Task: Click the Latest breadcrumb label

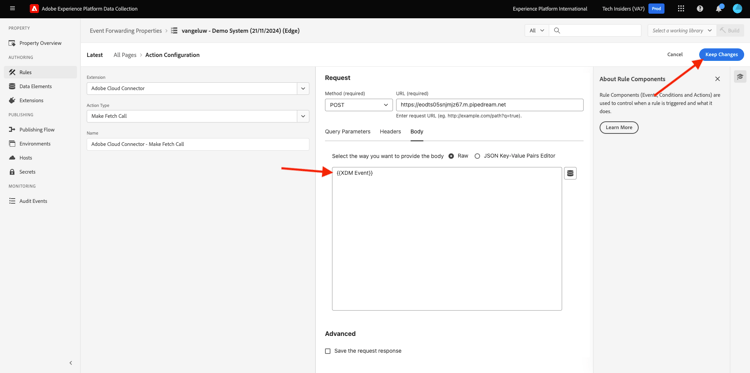Action: pos(95,55)
